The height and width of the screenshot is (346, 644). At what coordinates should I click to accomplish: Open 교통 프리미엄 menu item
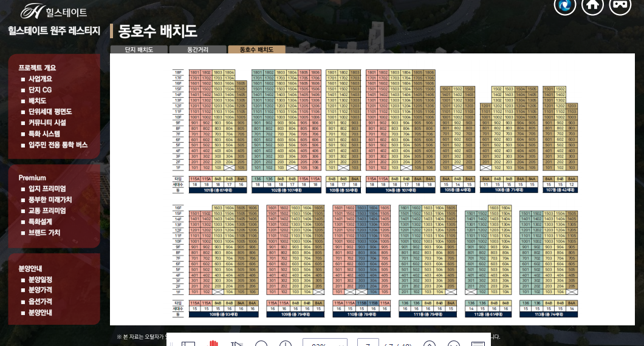coord(47,211)
